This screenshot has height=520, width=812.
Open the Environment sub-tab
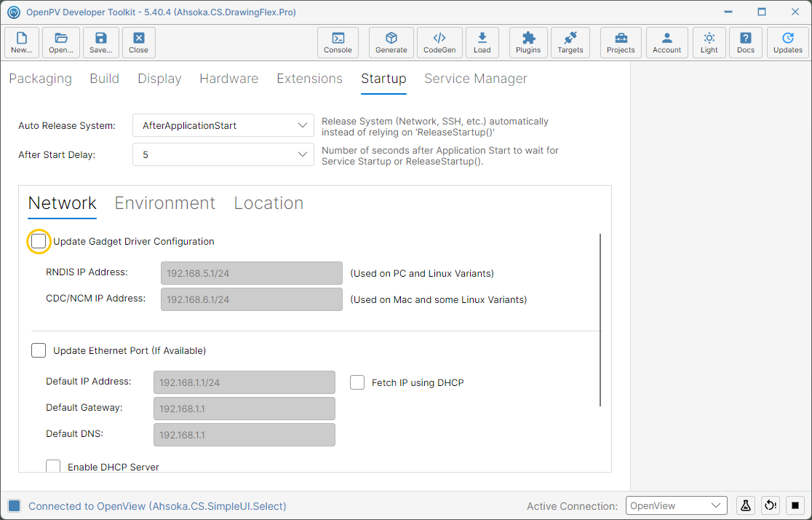pyautogui.click(x=164, y=203)
